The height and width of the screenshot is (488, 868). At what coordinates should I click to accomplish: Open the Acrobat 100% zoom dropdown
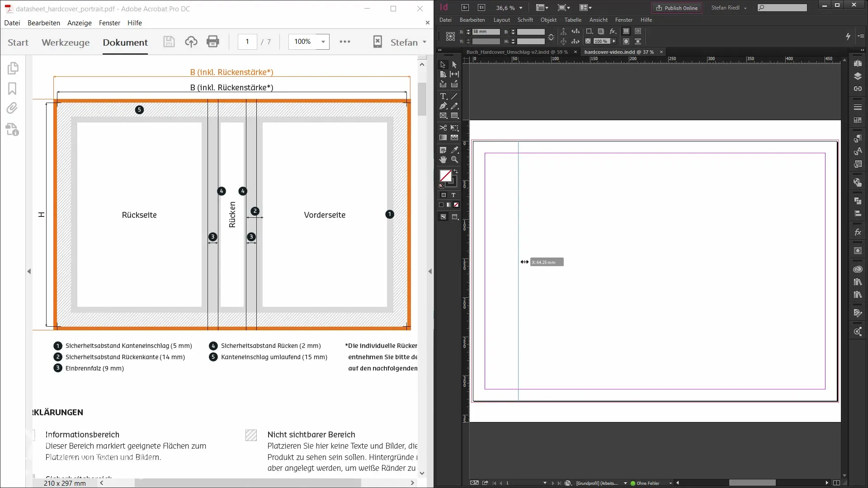pyautogui.click(x=323, y=42)
